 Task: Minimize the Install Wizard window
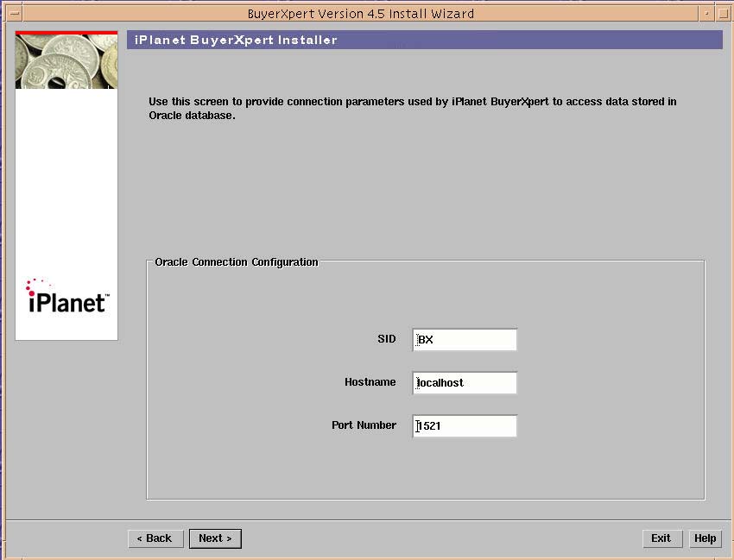706,14
